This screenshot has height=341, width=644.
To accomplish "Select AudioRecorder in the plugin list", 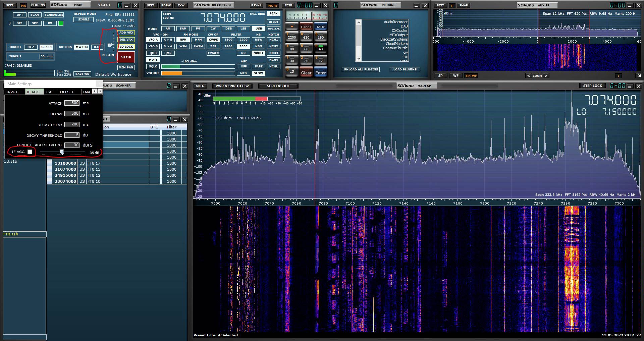I will (x=395, y=22).
